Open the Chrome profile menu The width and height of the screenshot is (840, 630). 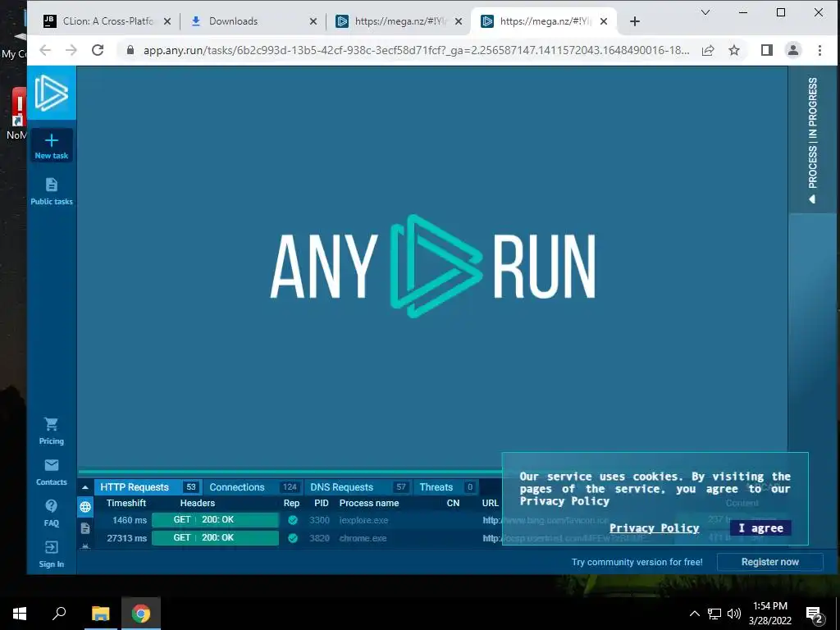click(793, 50)
